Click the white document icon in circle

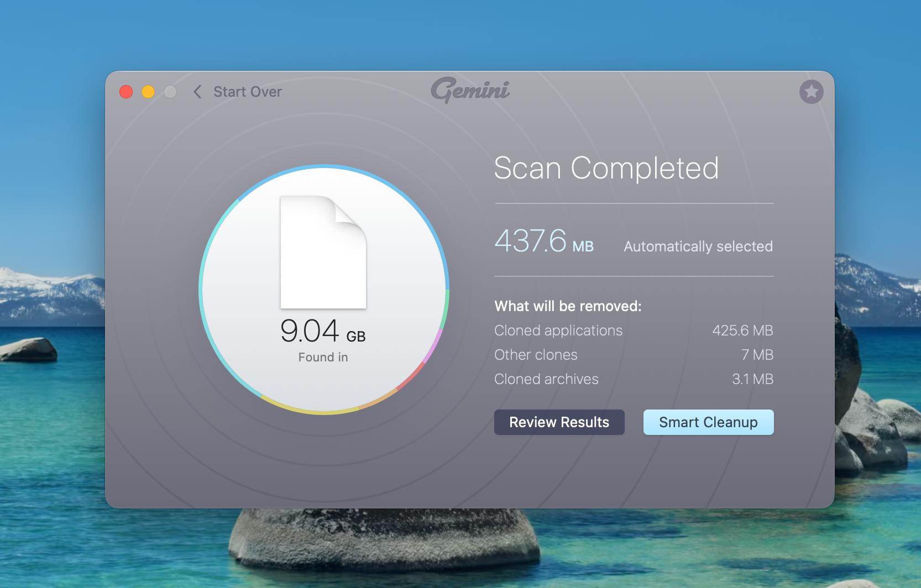click(x=323, y=253)
